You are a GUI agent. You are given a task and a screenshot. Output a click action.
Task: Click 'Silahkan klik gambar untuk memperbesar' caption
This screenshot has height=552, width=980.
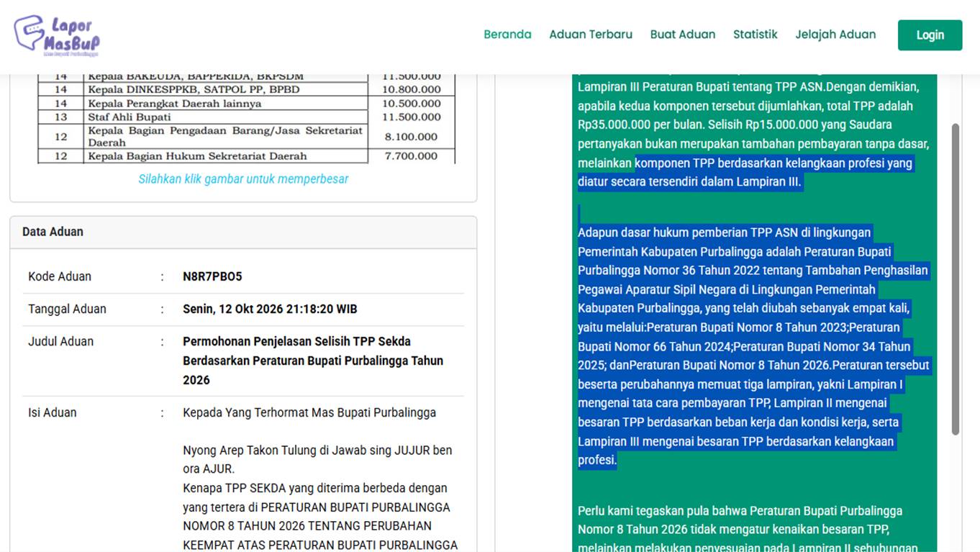pos(243,179)
